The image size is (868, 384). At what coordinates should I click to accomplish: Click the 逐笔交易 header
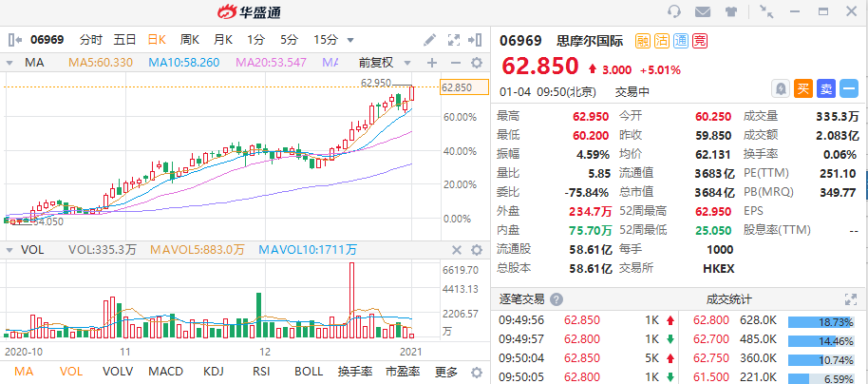tap(521, 299)
